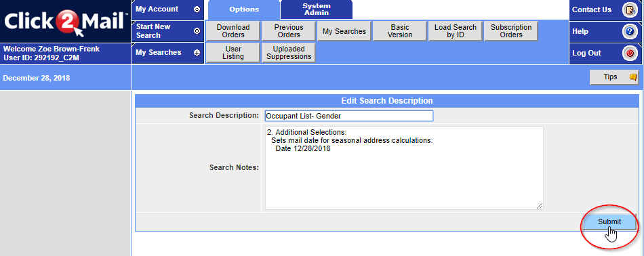Image resolution: width=644 pixels, height=256 pixels.
Task: Click the Contact Us notepad icon
Action: point(629,10)
